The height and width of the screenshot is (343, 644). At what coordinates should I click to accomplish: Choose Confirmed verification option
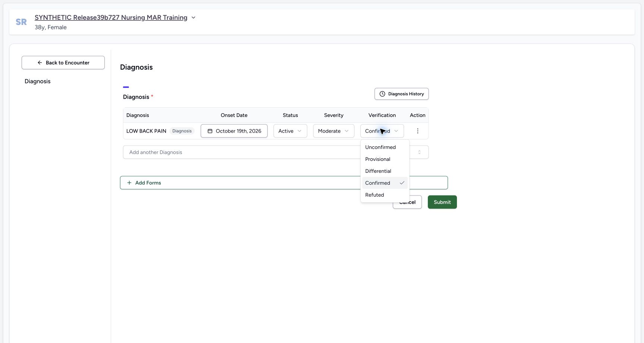point(385,183)
